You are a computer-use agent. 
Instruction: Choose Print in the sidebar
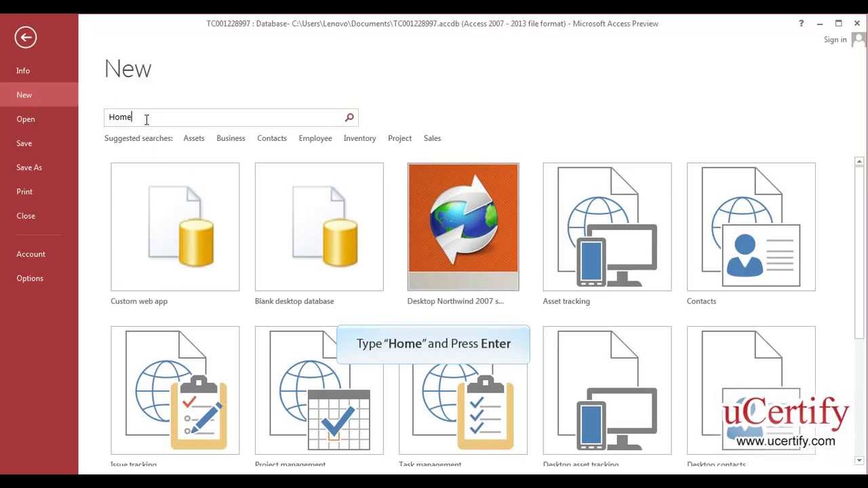(39, 192)
